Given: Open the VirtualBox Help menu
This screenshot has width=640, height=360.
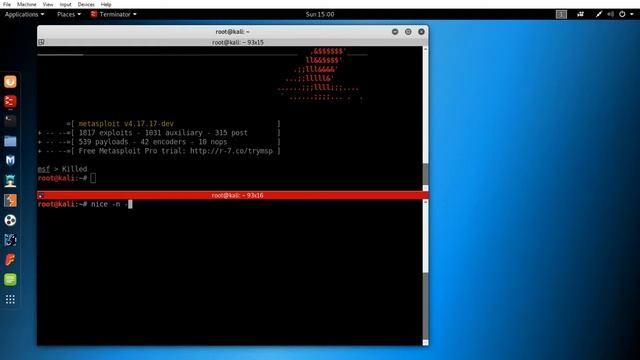Looking at the screenshot, I should [x=106, y=4].
